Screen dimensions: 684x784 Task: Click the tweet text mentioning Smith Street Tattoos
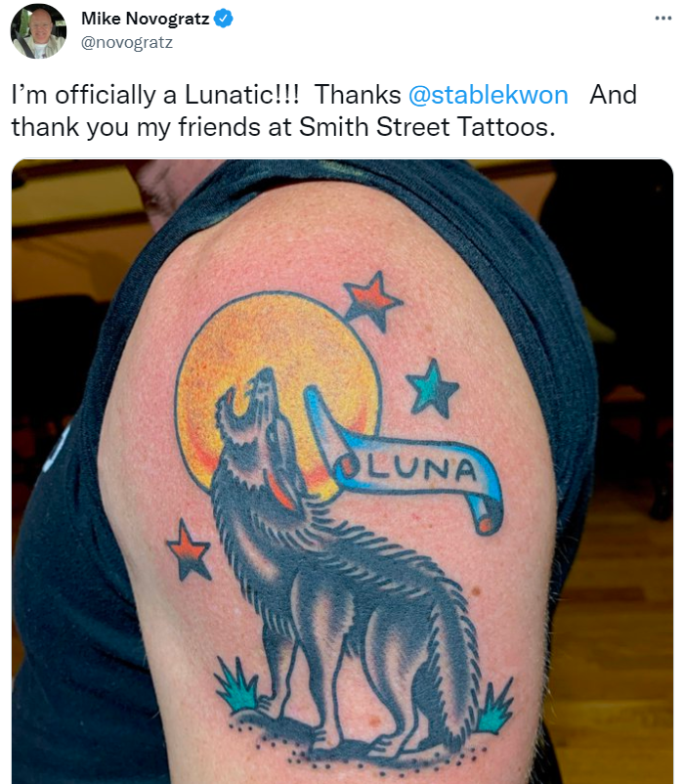point(283,127)
